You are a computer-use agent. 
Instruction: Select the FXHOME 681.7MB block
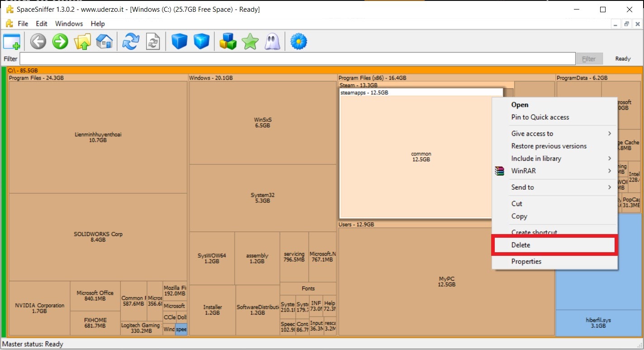tap(95, 323)
